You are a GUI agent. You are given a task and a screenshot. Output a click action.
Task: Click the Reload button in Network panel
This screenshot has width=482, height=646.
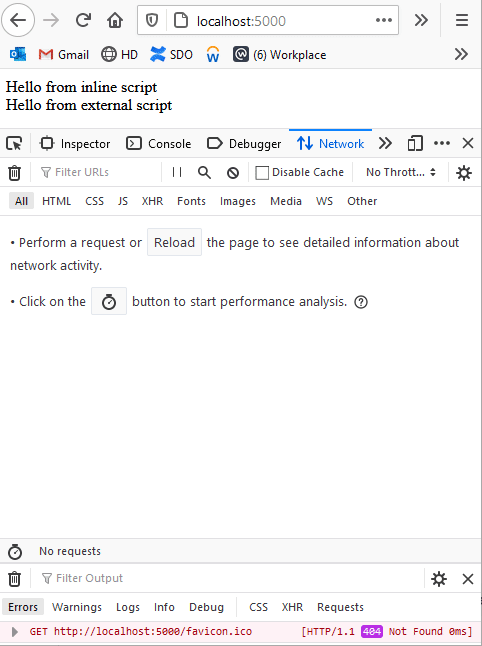(x=174, y=242)
